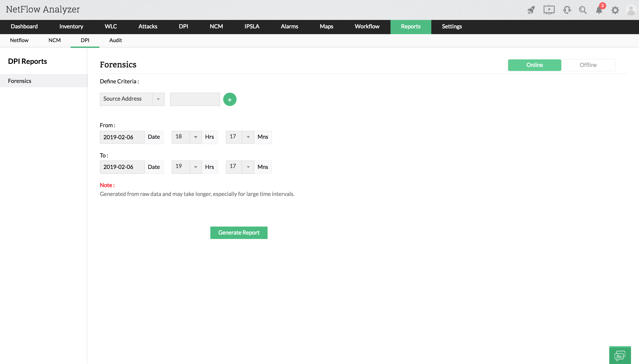Add criteria with green plus button
Viewport: 639px width, 364px height.
[229, 100]
